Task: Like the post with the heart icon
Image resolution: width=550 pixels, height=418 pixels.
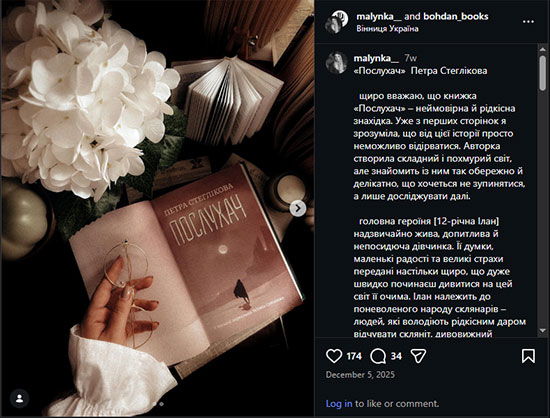Action: [334, 356]
